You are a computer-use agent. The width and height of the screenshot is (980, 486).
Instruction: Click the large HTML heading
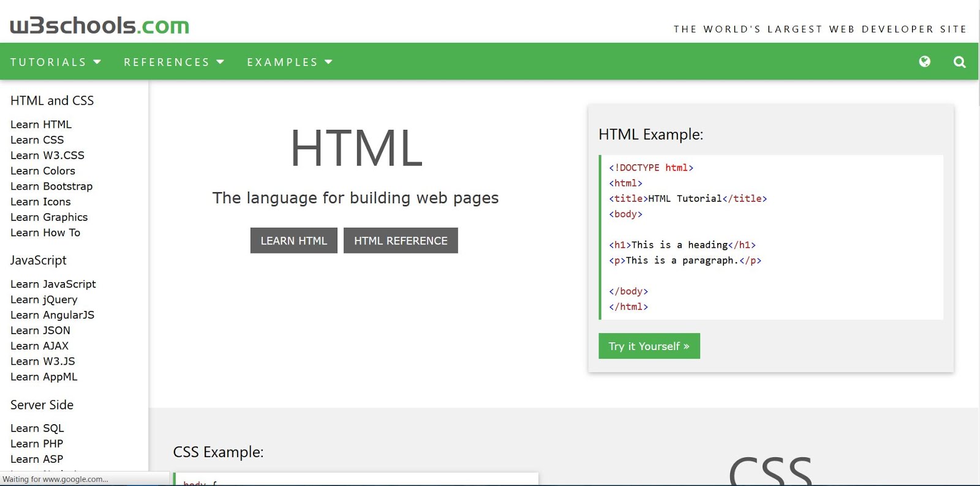click(x=356, y=148)
